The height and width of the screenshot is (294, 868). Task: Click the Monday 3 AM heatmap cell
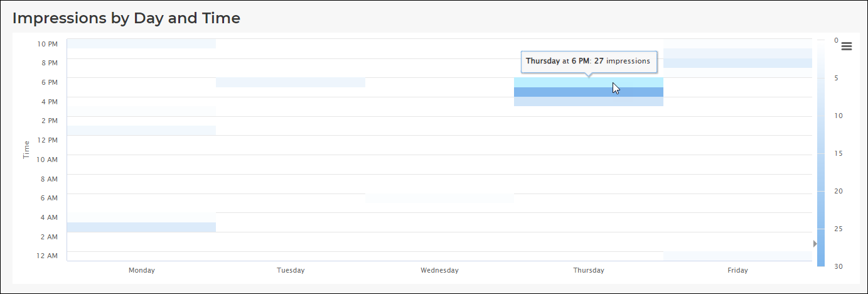[x=141, y=227]
